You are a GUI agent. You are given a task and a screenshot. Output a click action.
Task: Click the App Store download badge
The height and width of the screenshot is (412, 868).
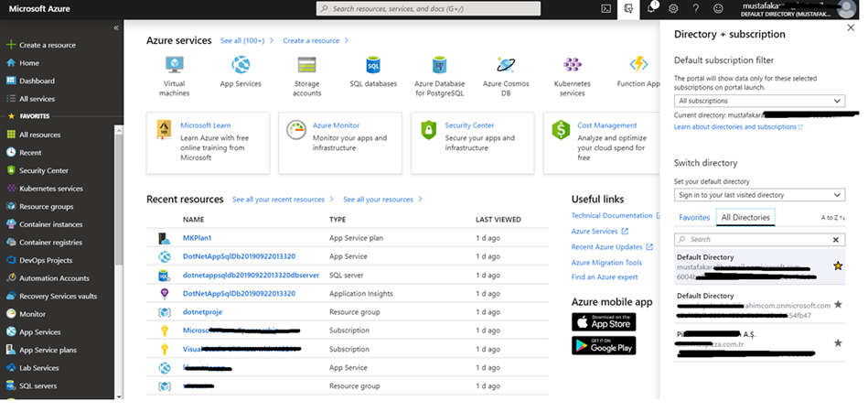click(x=604, y=321)
